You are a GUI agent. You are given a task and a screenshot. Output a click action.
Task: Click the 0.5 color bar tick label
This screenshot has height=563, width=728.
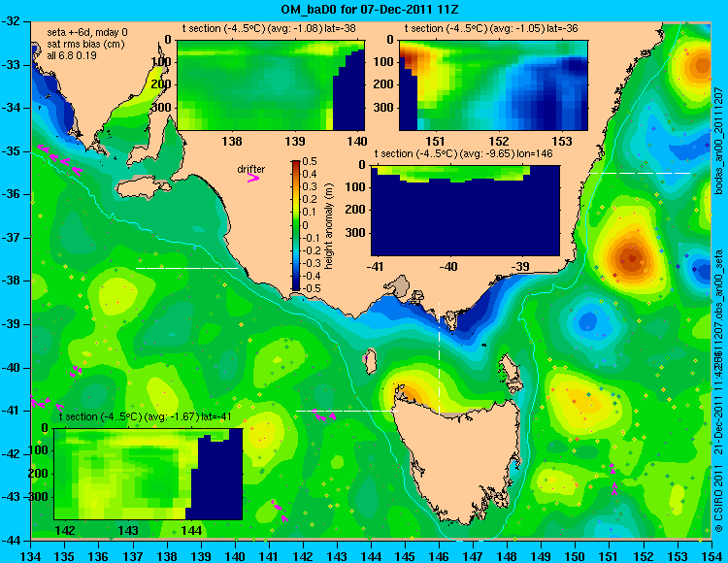click(x=311, y=161)
